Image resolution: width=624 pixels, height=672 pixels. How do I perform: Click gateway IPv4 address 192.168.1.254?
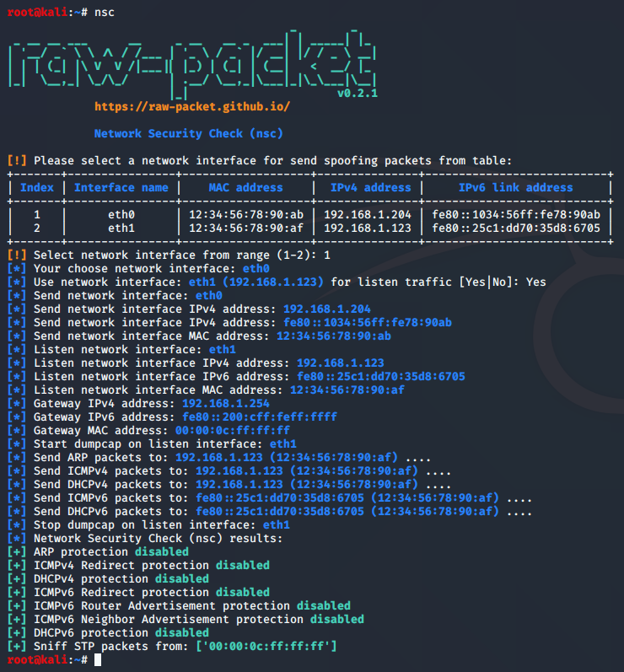[225, 404]
